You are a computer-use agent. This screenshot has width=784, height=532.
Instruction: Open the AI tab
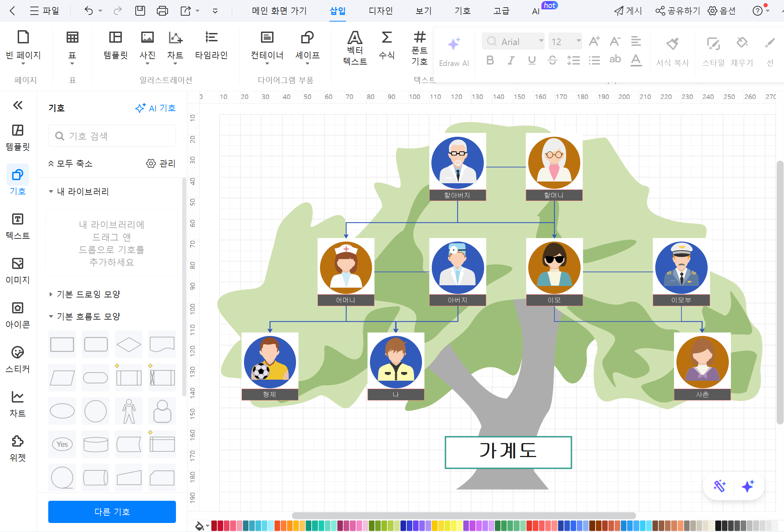click(x=536, y=11)
